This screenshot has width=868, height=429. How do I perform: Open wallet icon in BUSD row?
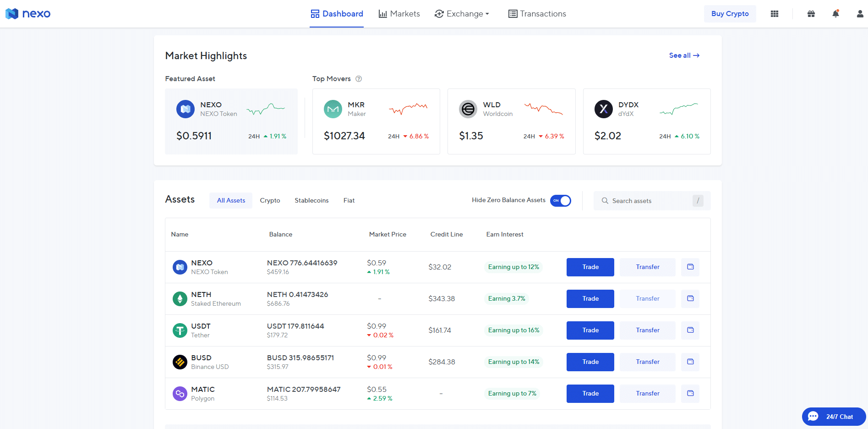pos(690,362)
